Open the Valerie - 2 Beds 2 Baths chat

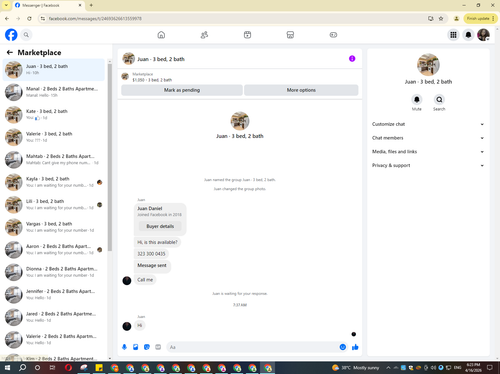(54, 339)
